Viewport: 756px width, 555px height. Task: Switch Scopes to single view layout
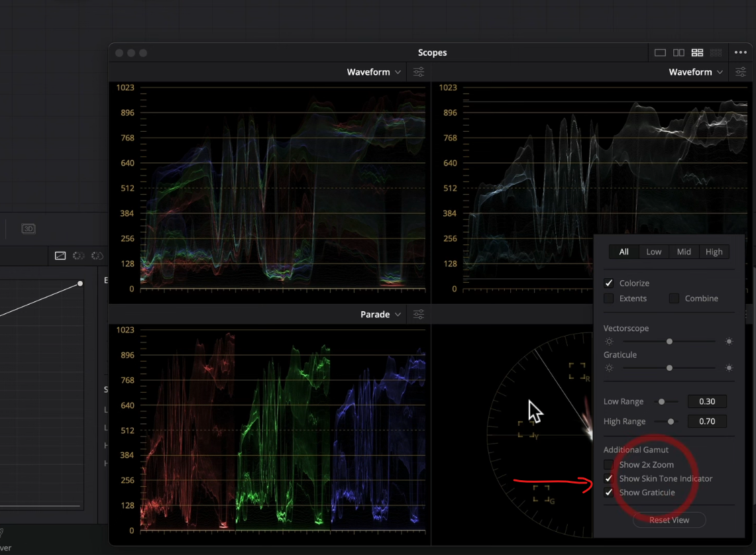tap(660, 52)
